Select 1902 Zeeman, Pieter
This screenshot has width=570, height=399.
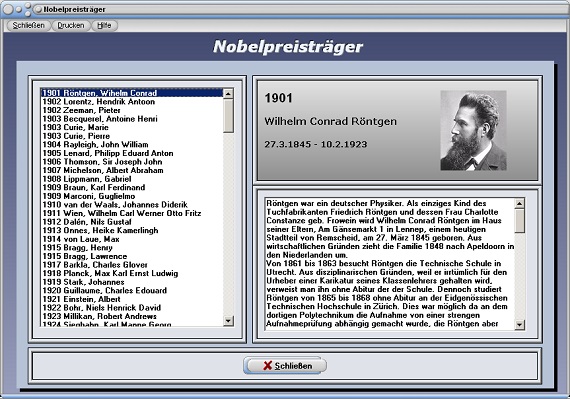tap(132, 110)
